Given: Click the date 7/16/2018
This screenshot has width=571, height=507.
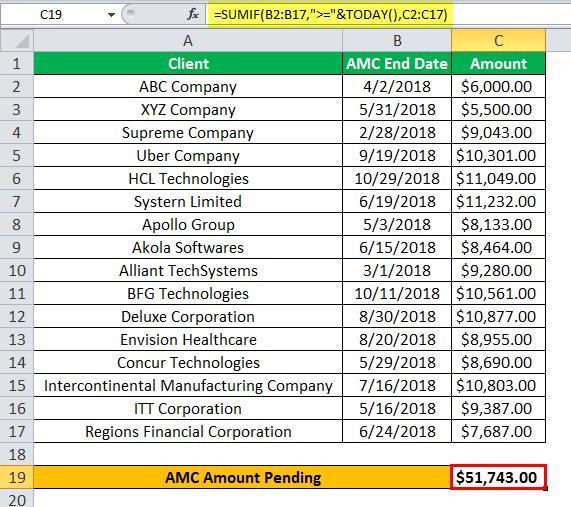Looking at the screenshot, I should click(397, 385).
